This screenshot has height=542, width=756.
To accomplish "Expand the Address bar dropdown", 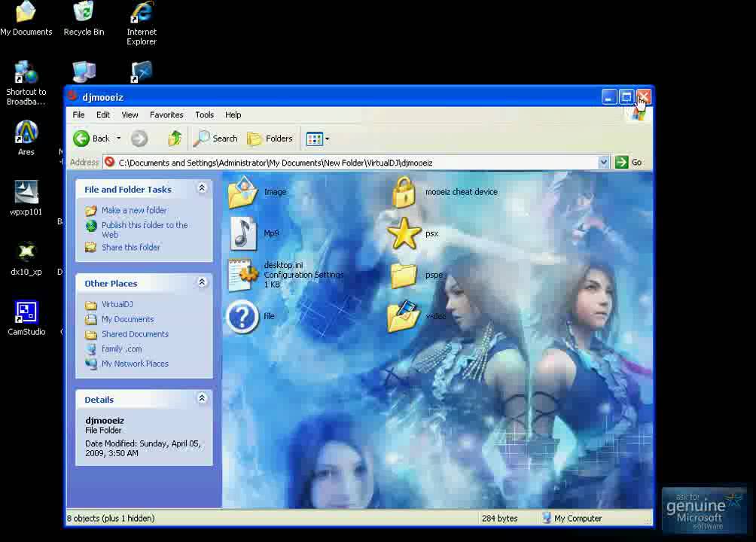I will [604, 163].
